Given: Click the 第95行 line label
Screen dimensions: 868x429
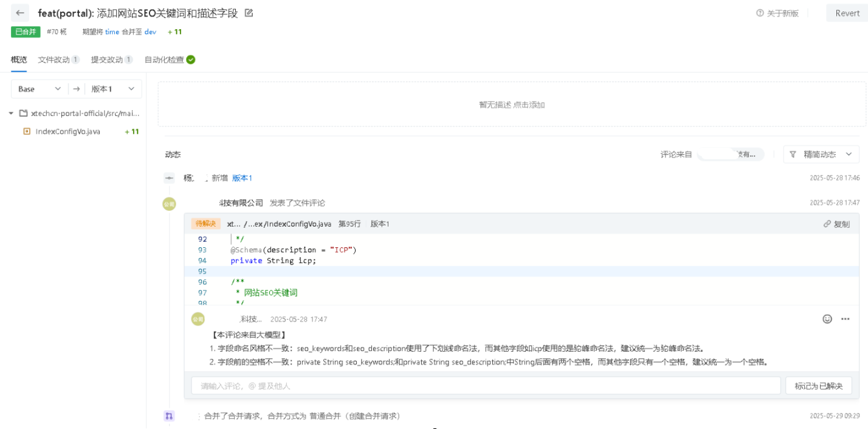Looking at the screenshot, I should coord(350,224).
